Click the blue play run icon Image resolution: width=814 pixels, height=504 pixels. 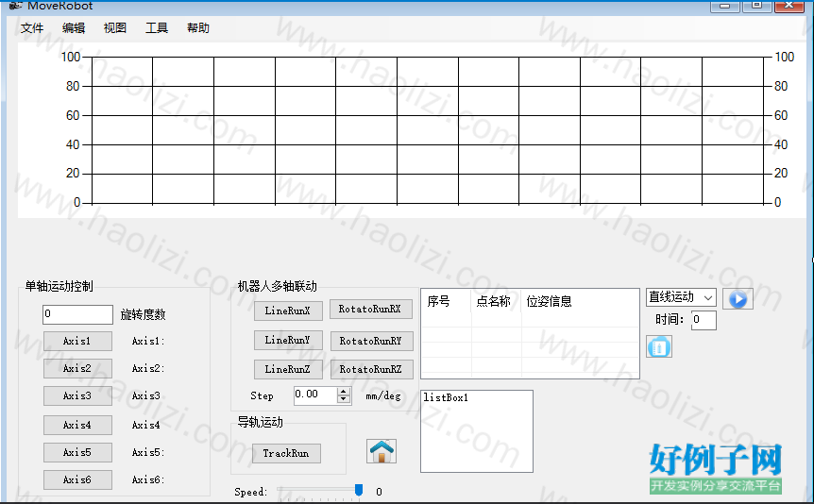(738, 299)
